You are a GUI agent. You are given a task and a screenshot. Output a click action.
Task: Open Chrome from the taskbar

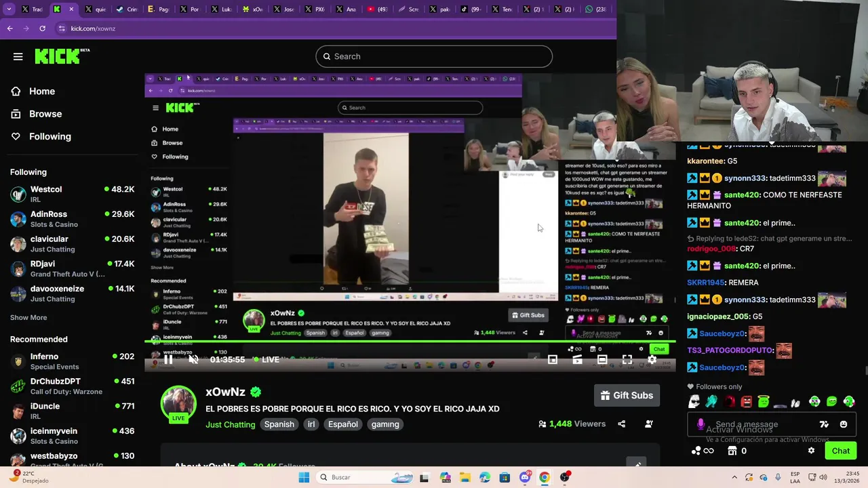tap(545, 477)
